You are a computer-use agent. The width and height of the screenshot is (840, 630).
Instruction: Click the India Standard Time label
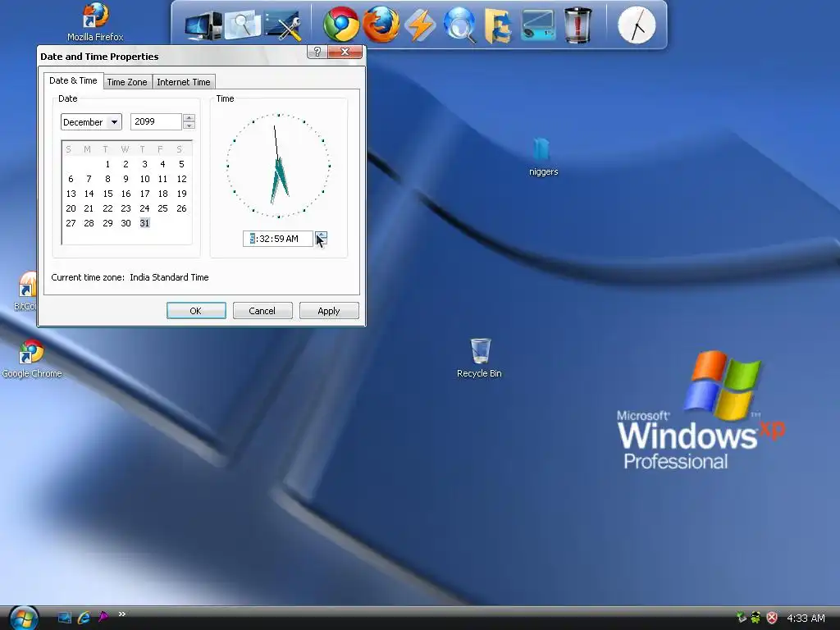[x=169, y=277]
